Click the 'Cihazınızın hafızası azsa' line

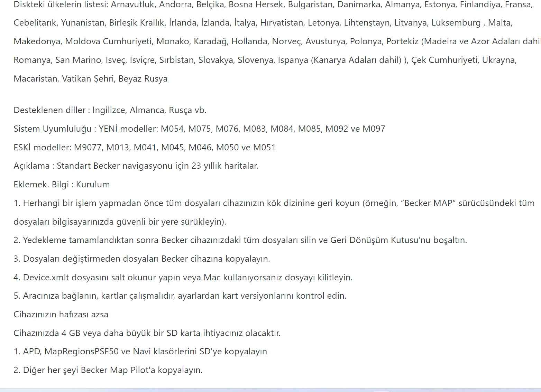pos(61,315)
